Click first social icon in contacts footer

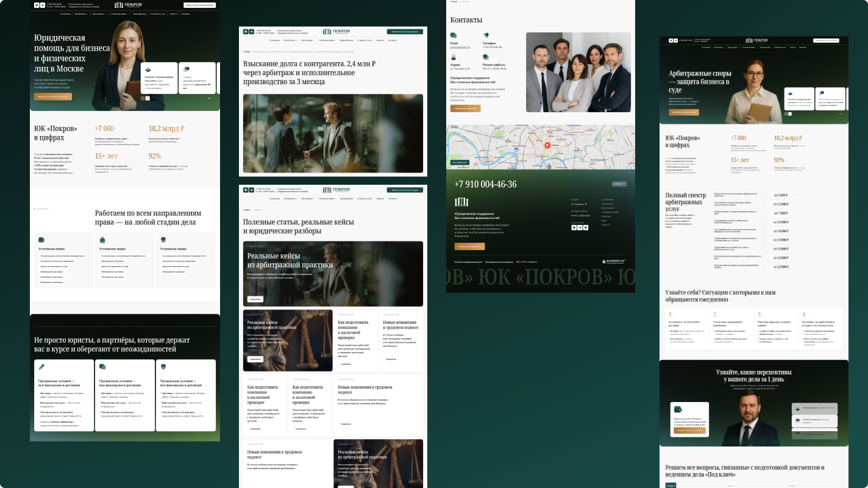click(574, 228)
